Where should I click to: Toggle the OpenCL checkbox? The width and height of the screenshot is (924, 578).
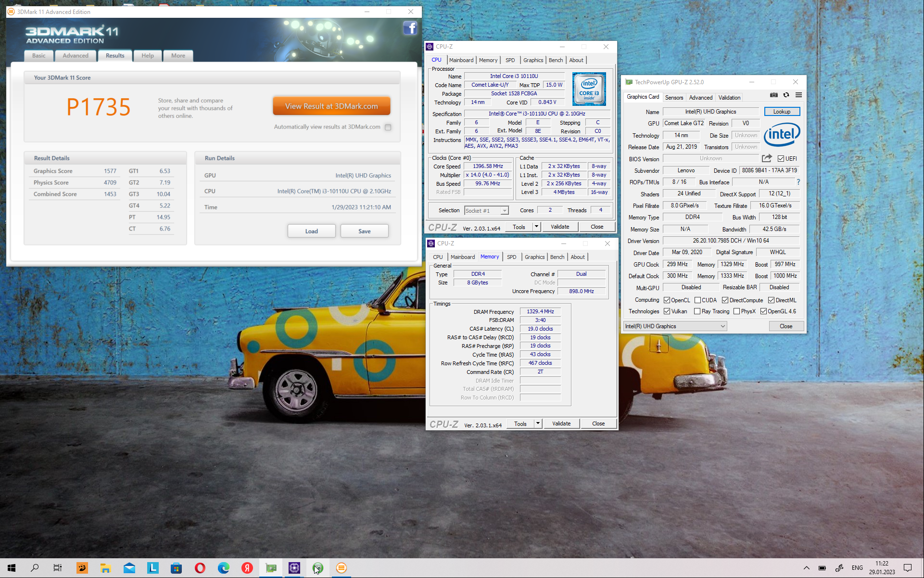[667, 300]
